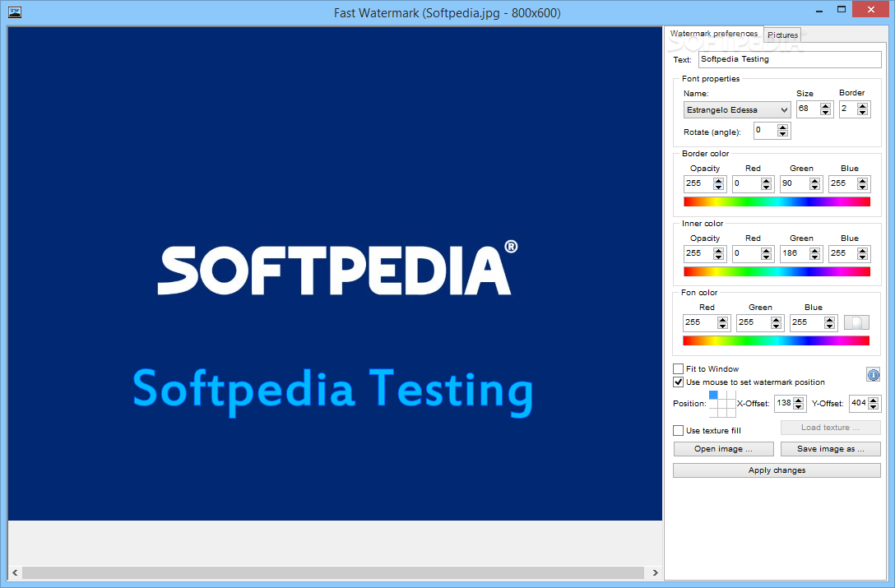Decrease Rotate angle with down arrow
895x588 pixels.
782,134
